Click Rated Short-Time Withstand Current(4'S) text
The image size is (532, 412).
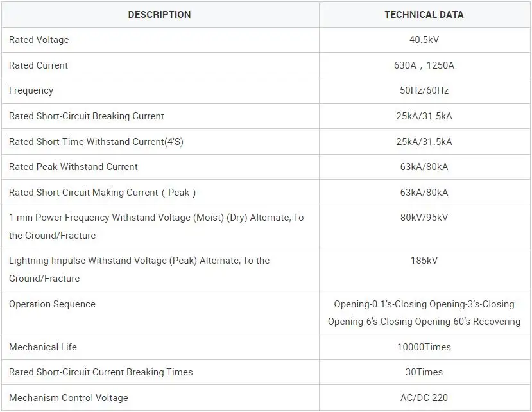[x=96, y=141]
